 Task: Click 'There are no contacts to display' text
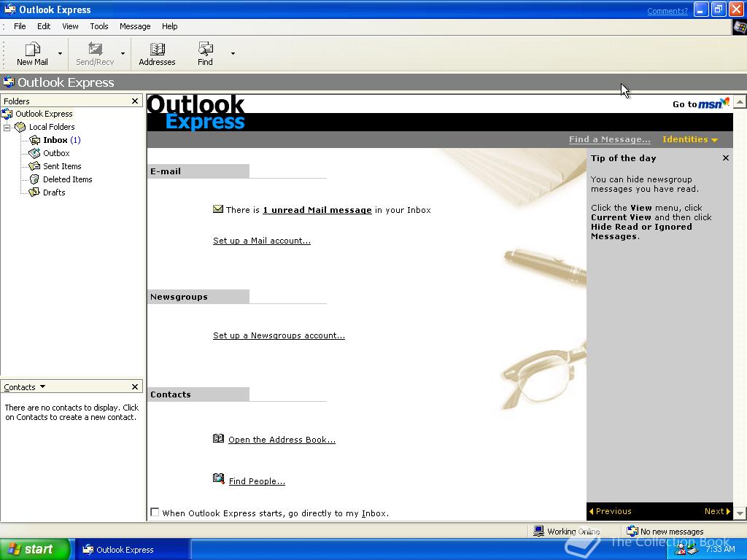(71, 413)
